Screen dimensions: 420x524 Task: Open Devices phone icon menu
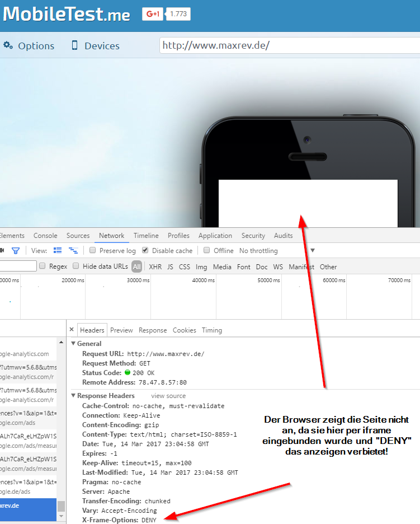click(96, 46)
